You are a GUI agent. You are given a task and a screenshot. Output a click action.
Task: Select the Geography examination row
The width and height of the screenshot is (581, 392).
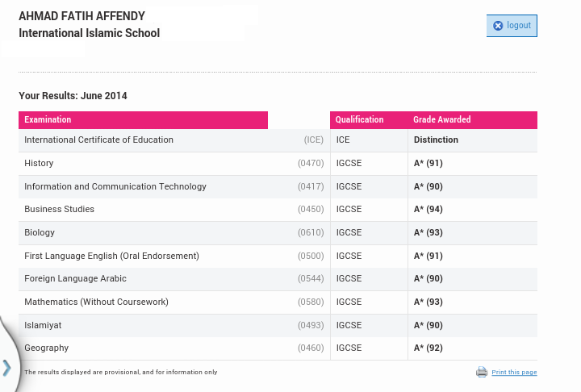coord(46,348)
